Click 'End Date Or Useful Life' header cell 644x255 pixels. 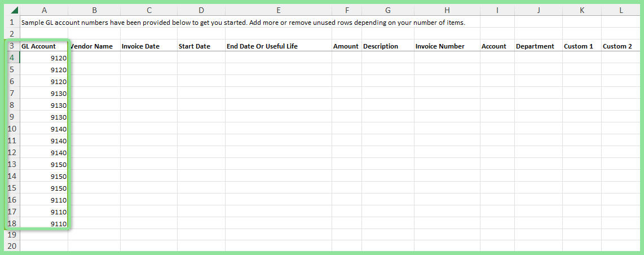[x=279, y=46]
